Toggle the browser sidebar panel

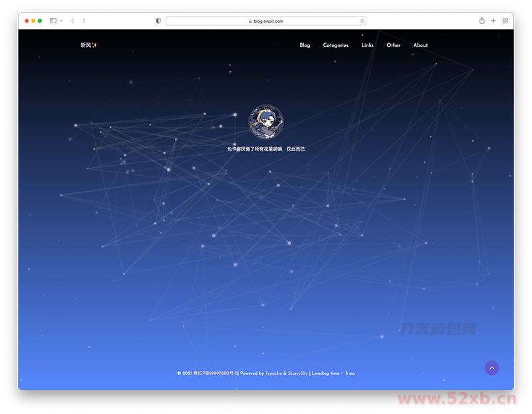[53, 21]
